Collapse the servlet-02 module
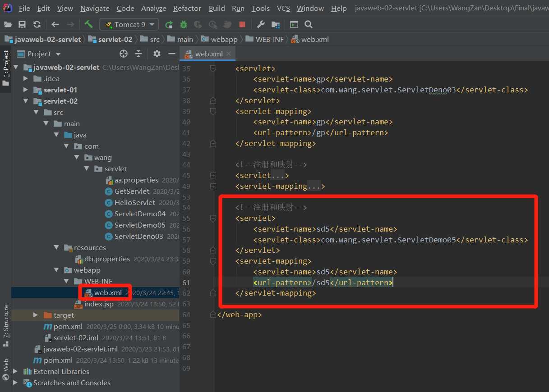 pos(27,101)
